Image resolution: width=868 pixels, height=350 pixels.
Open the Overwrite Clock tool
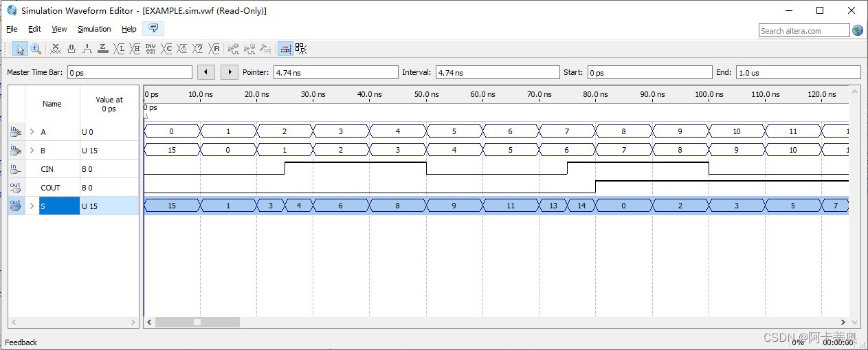click(182, 49)
